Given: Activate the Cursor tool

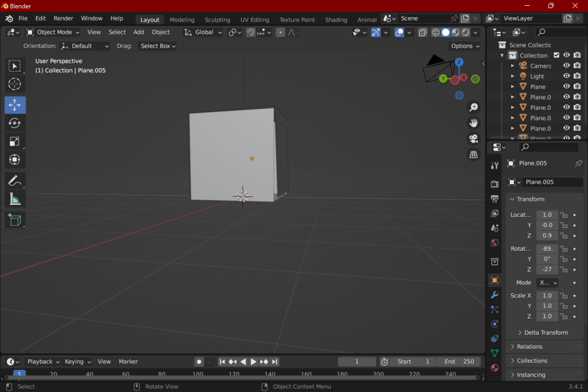Looking at the screenshot, I should pos(14,84).
